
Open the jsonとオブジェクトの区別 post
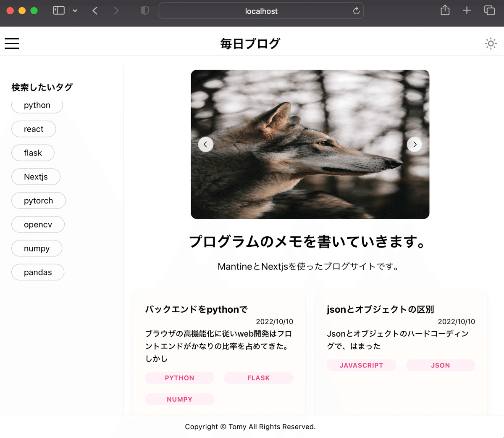coord(381,309)
